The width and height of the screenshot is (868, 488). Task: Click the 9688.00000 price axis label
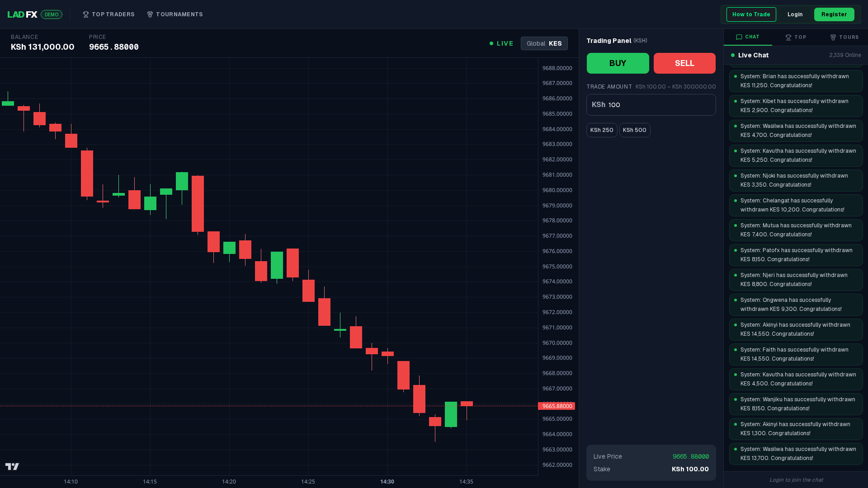click(557, 68)
